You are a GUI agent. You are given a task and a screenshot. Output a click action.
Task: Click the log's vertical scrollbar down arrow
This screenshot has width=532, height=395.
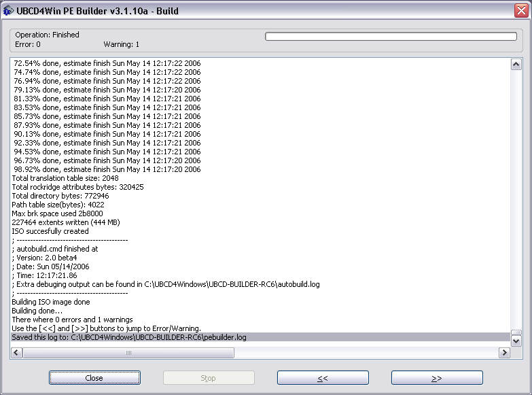coord(516,341)
